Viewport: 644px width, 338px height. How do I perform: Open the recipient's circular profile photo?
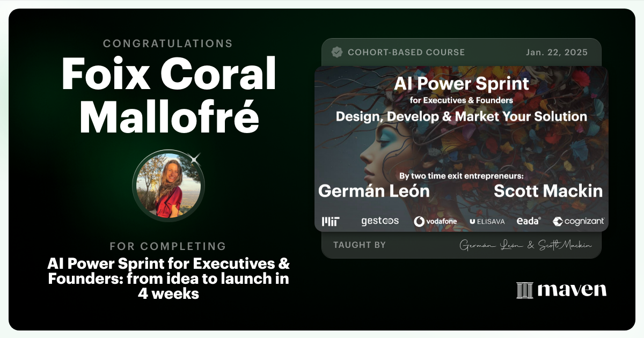[x=169, y=186]
